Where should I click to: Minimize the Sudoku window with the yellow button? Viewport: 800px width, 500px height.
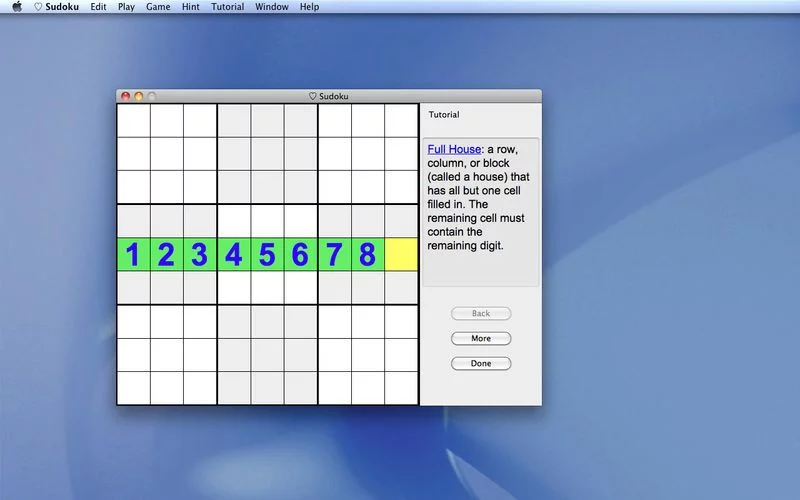(139, 96)
